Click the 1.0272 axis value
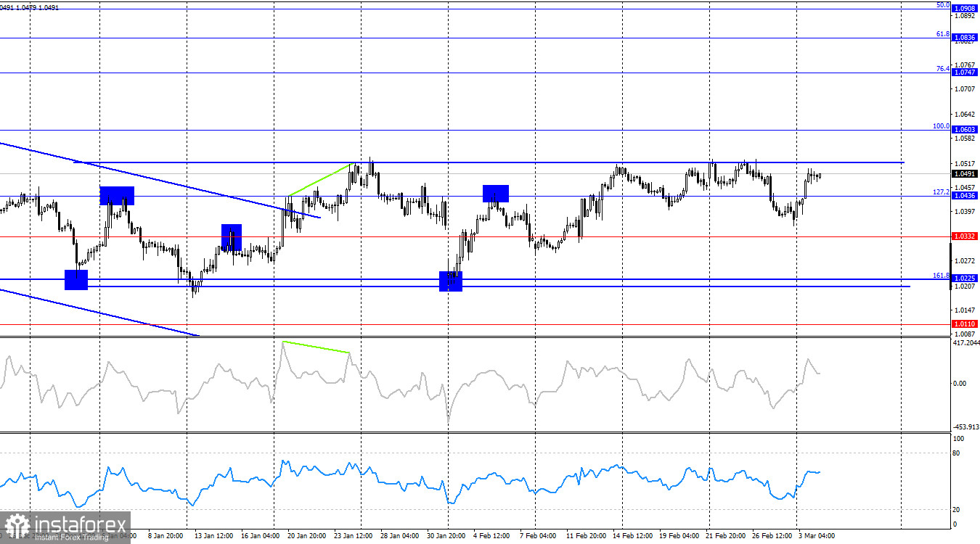980x544 pixels. click(x=966, y=260)
